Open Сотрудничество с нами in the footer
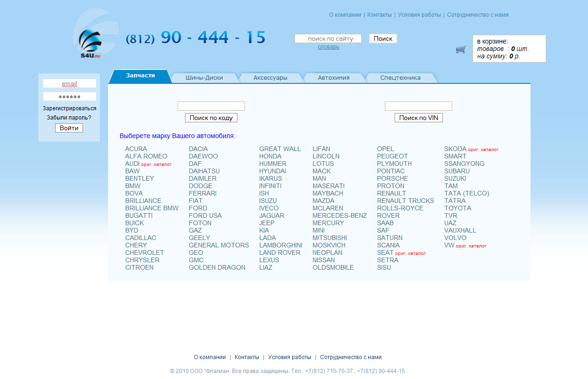The height and width of the screenshot is (379, 588). [351, 357]
